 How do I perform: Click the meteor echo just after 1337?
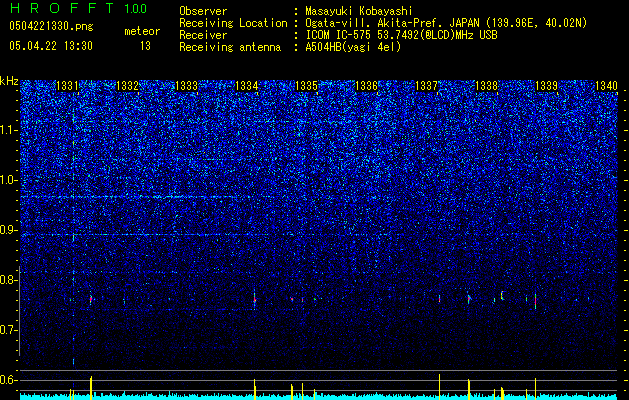click(x=440, y=299)
